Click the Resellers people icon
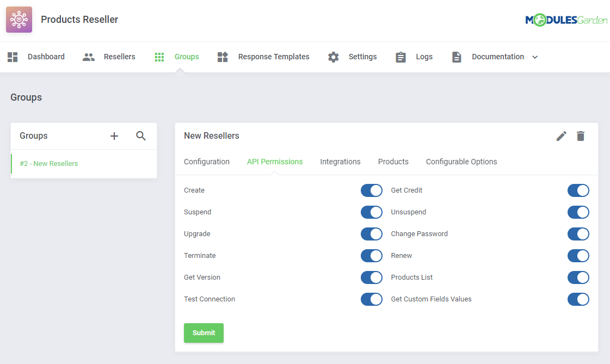This screenshot has width=610, height=364. [x=89, y=57]
